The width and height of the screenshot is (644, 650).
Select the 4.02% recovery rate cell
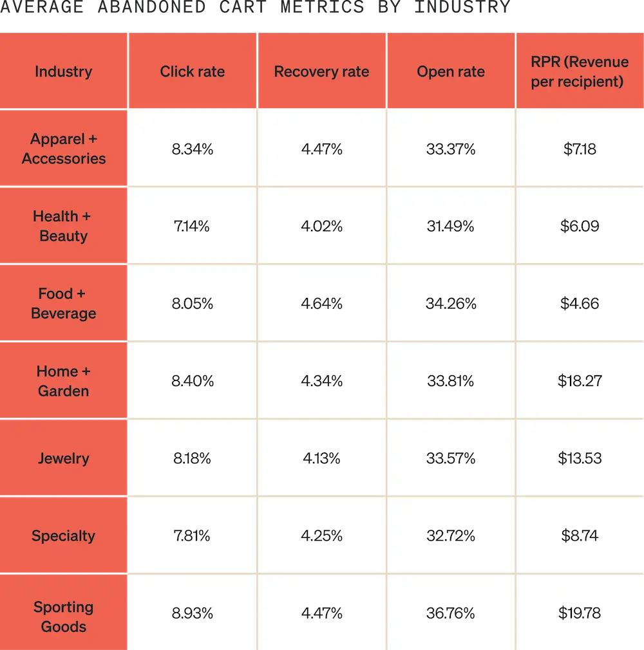[321, 227]
